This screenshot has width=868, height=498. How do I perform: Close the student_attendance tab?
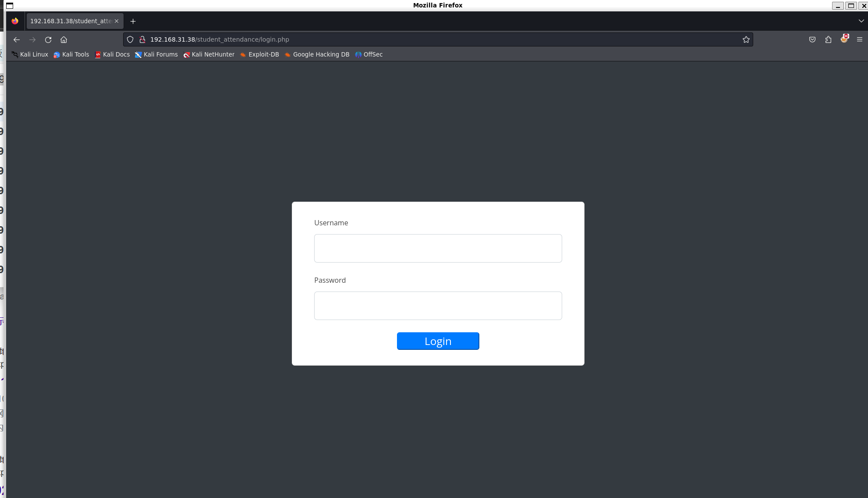click(117, 21)
